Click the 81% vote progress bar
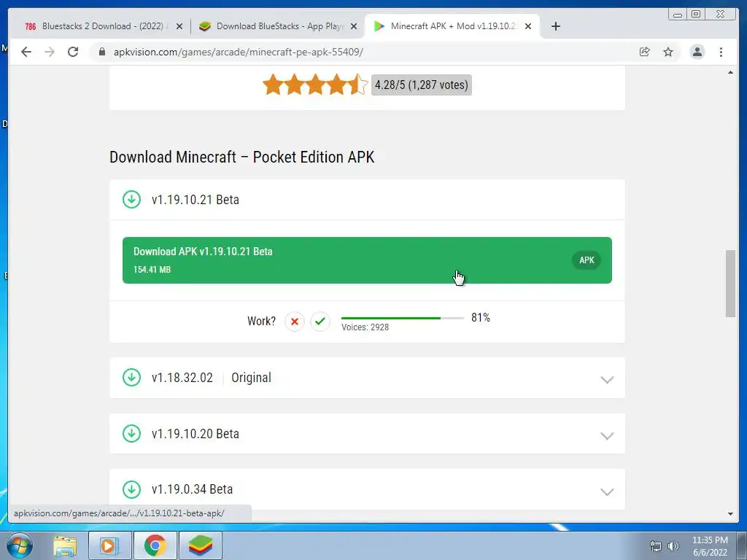This screenshot has height=560, width=747. 403,318
